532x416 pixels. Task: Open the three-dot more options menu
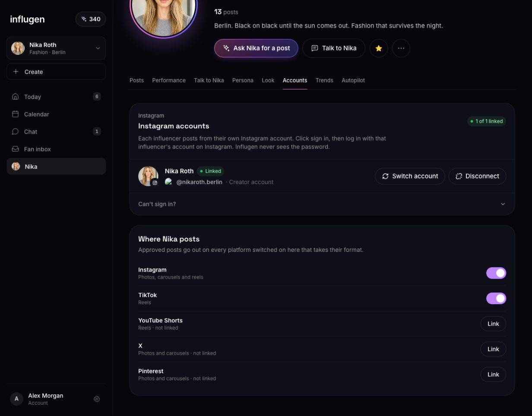point(401,48)
